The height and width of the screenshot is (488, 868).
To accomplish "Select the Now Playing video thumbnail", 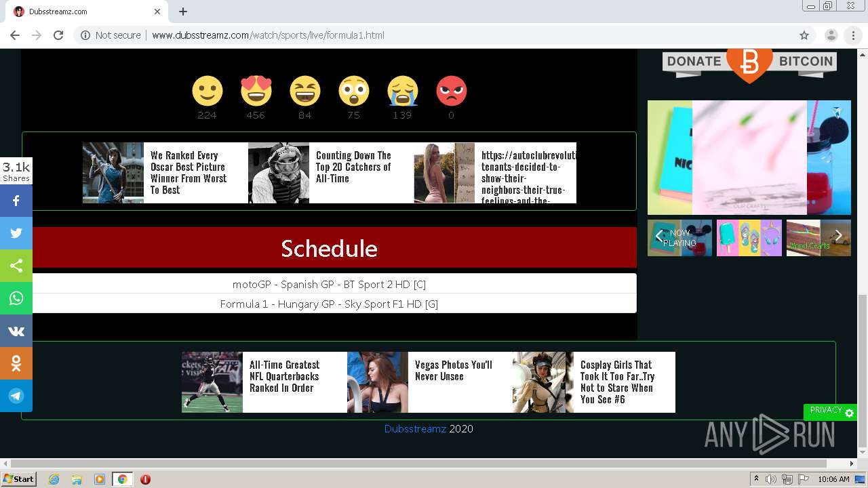I will (679, 238).
